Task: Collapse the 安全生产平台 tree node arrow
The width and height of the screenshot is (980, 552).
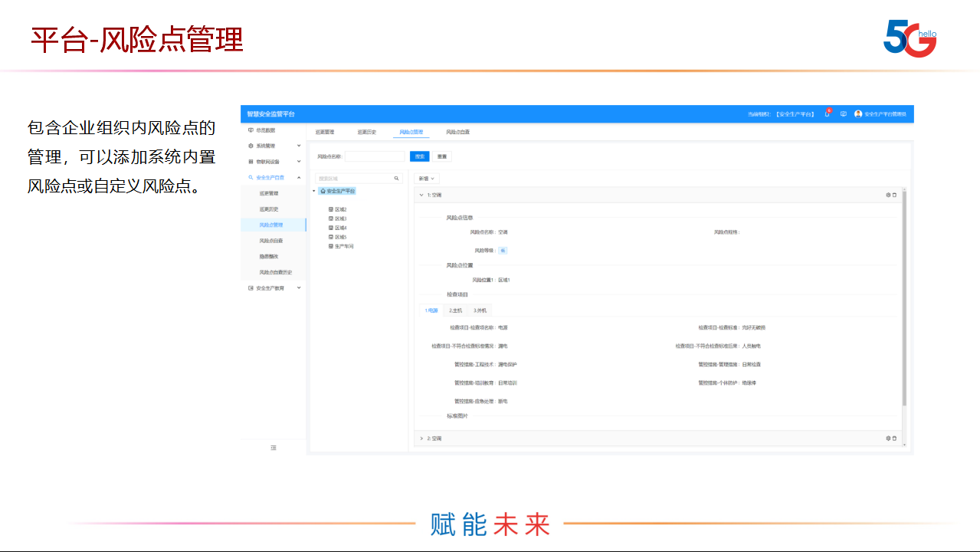Action: point(315,191)
